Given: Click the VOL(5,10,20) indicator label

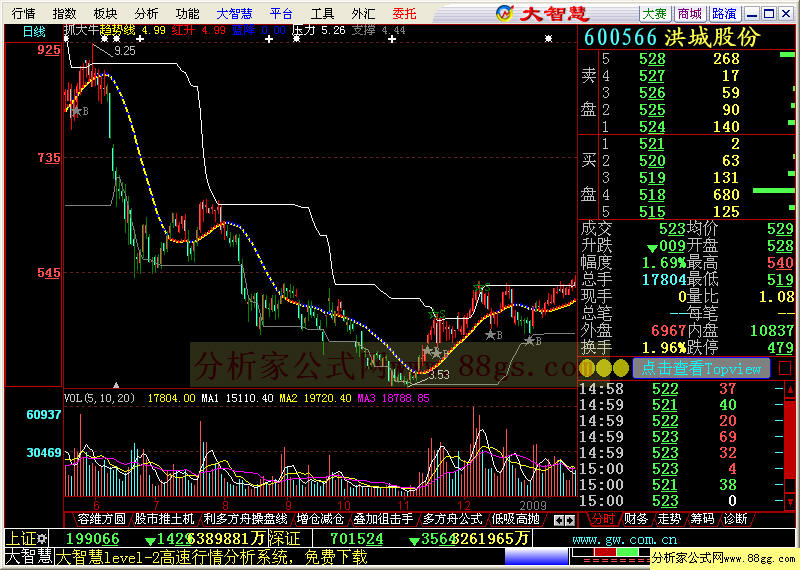Looking at the screenshot, I should tap(99, 398).
